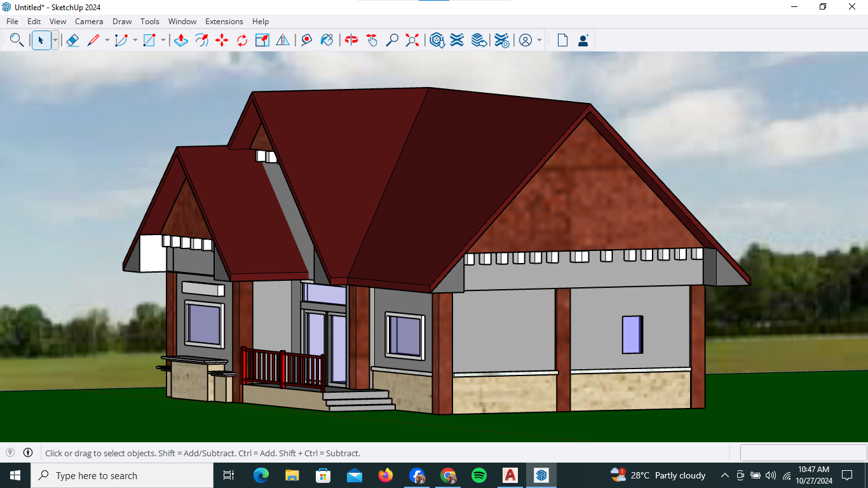Activate the Rotate tool
The image size is (868, 488).
242,40
